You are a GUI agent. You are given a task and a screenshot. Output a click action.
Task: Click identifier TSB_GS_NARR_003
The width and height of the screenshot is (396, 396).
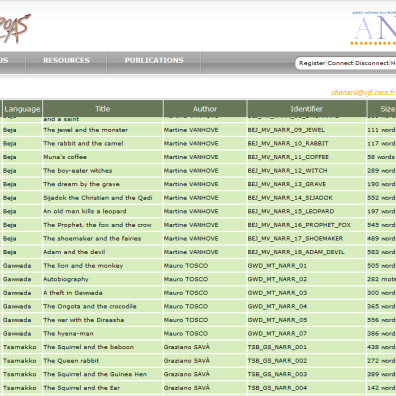pyautogui.click(x=277, y=374)
